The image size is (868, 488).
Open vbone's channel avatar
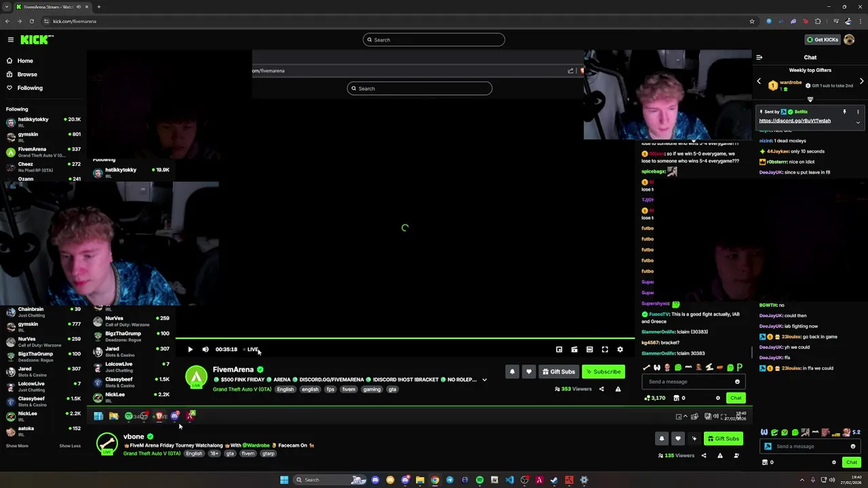[106, 444]
